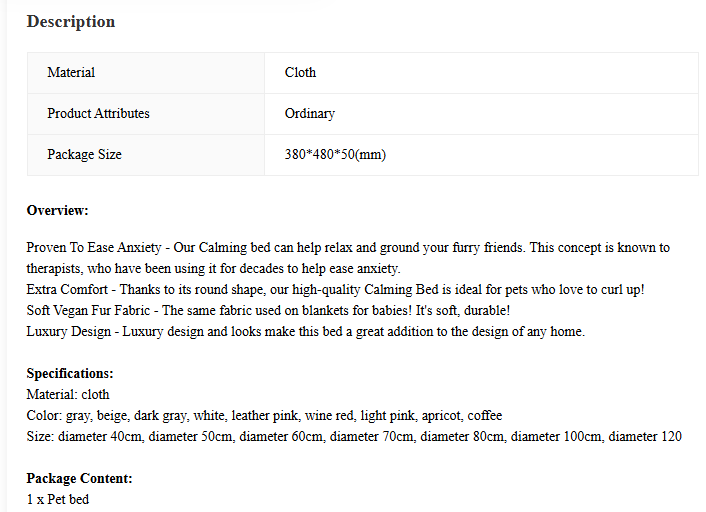
Task: Select the Material label cell
Action: tap(146, 73)
